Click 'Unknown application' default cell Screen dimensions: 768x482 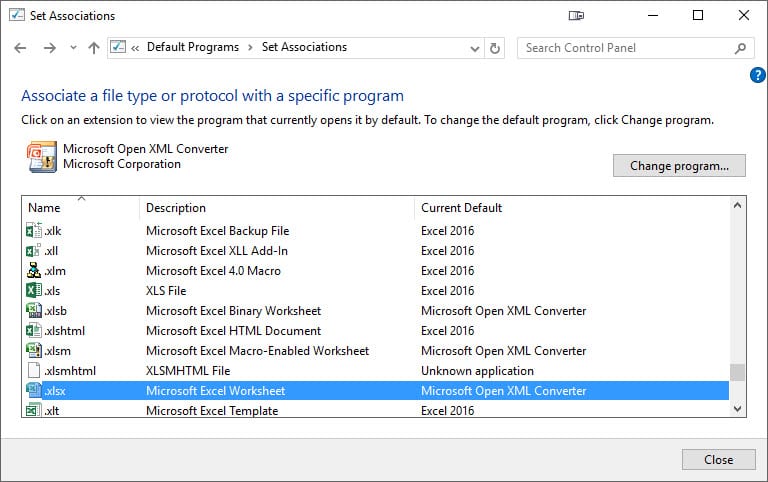pos(478,371)
